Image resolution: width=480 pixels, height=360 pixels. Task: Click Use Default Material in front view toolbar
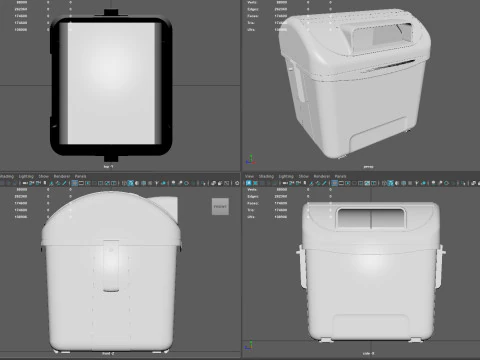(x=137, y=183)
